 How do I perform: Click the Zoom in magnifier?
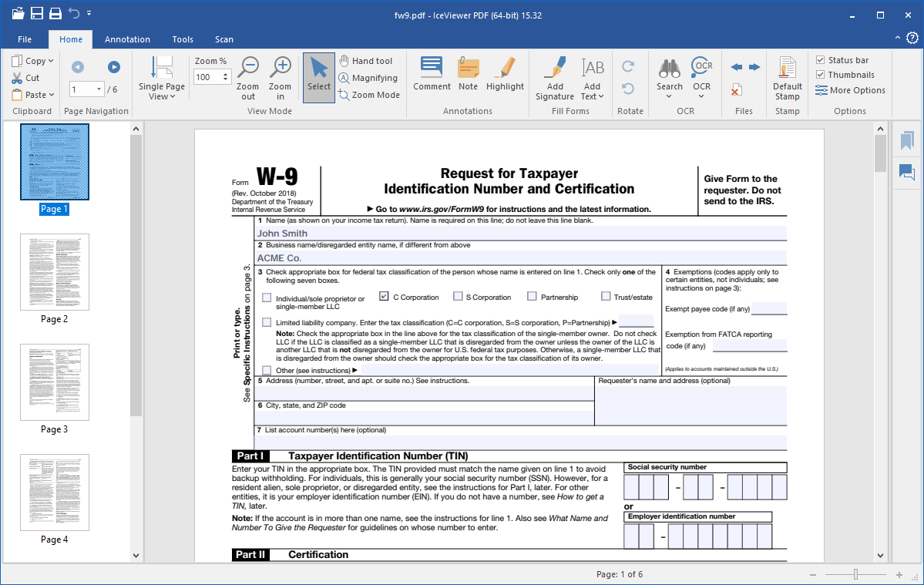coord(281,79)
